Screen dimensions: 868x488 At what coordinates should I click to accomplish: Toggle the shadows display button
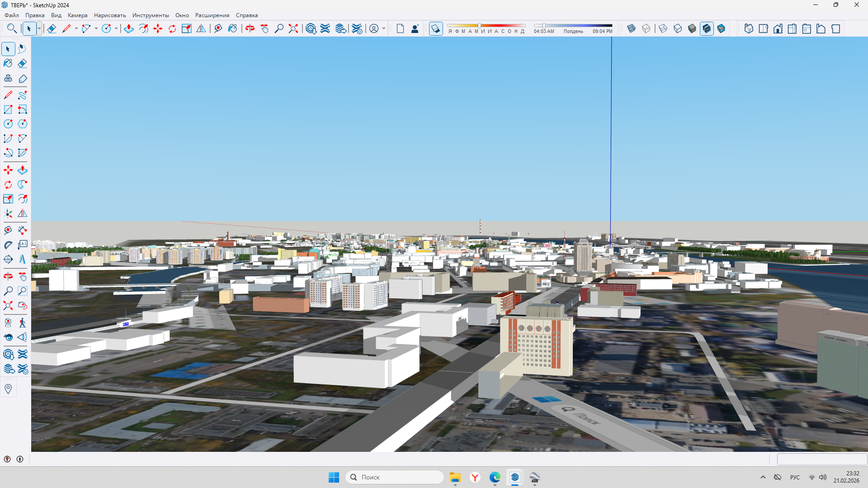click(x=436, y=29)
